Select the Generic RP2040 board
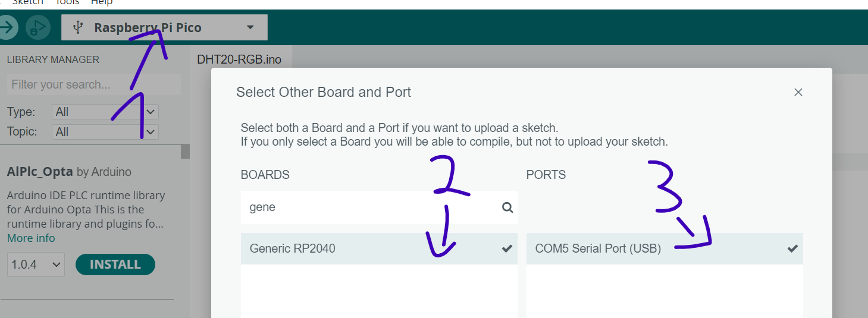The image size is (868, 318). click(379, 248)
